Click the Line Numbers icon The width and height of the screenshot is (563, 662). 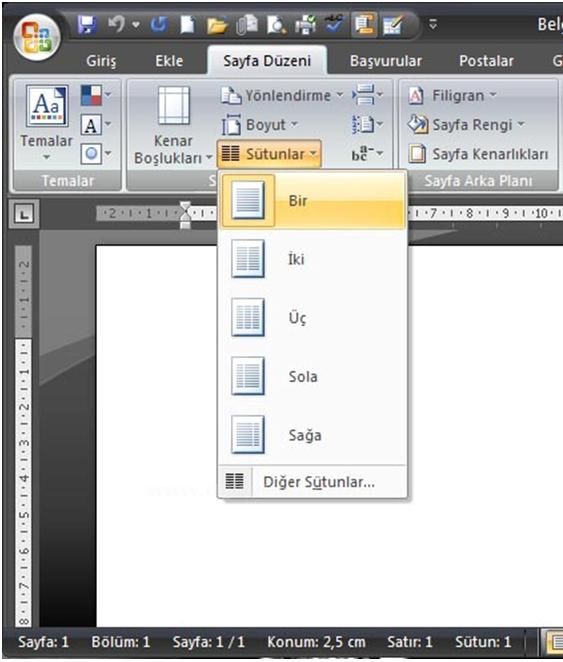click(367, 125)
